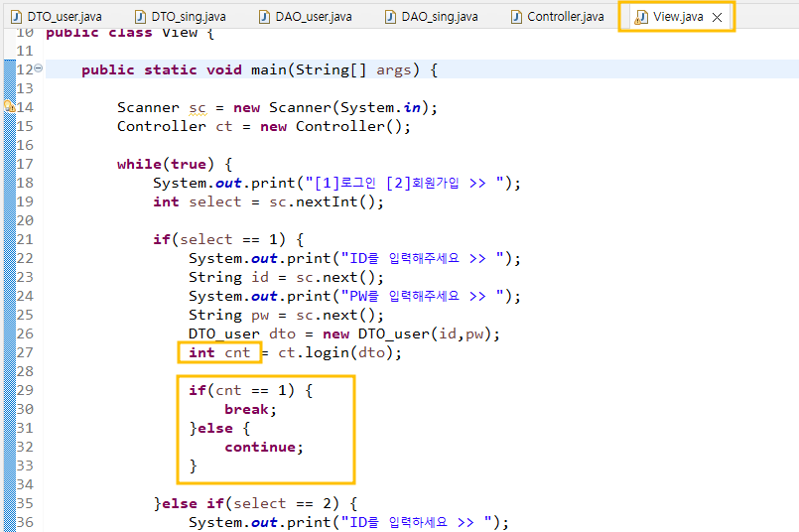Image resolution: width=799 pixels, height=532 pixels.
Task: Click 'ct.login(dto);' call
Action: [x=339, y=352]
